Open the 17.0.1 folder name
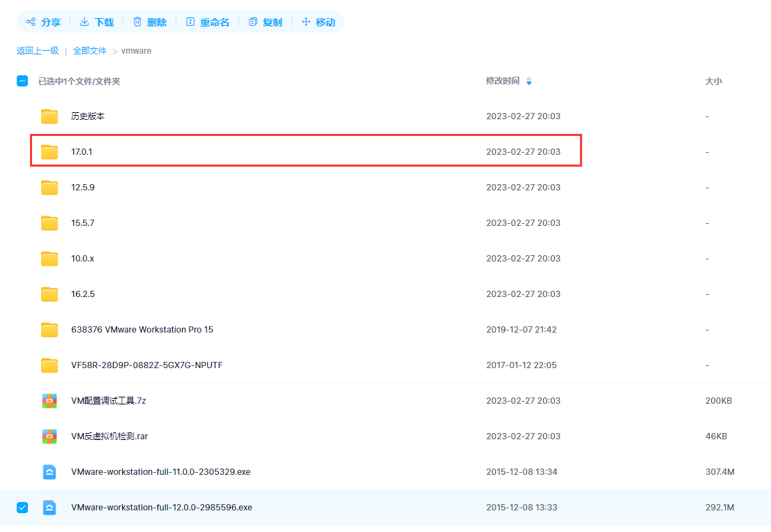 (x=81, y=151)
